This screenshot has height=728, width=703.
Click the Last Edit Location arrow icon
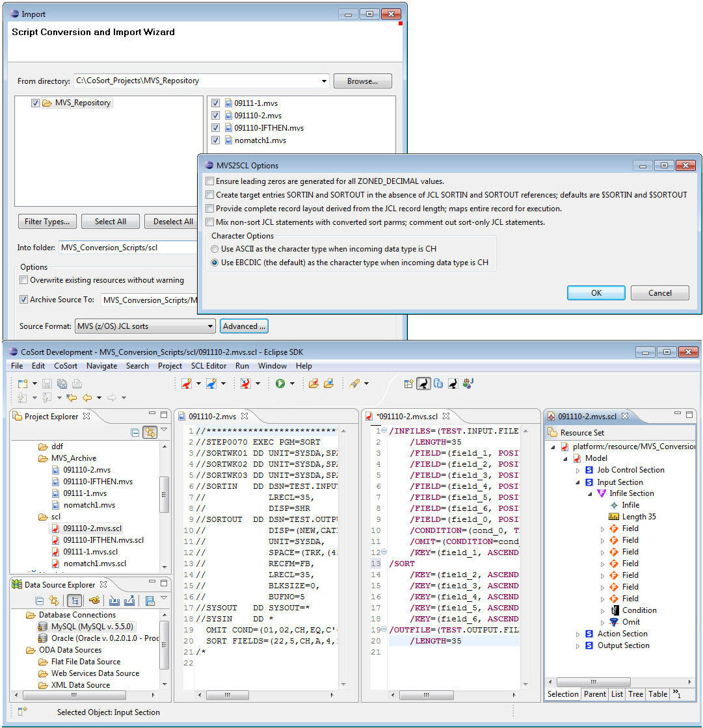click(x=72, y=397)
